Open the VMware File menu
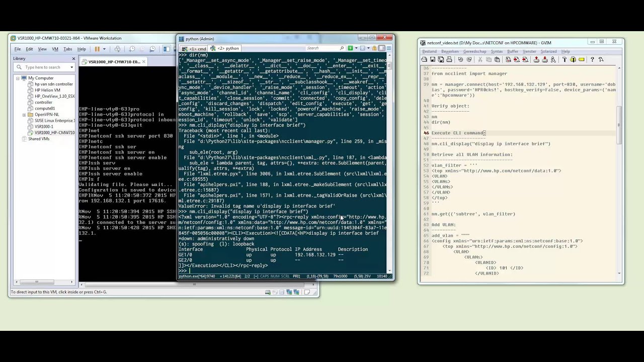This screenshot has height=362, width=644. coord(18,49)
